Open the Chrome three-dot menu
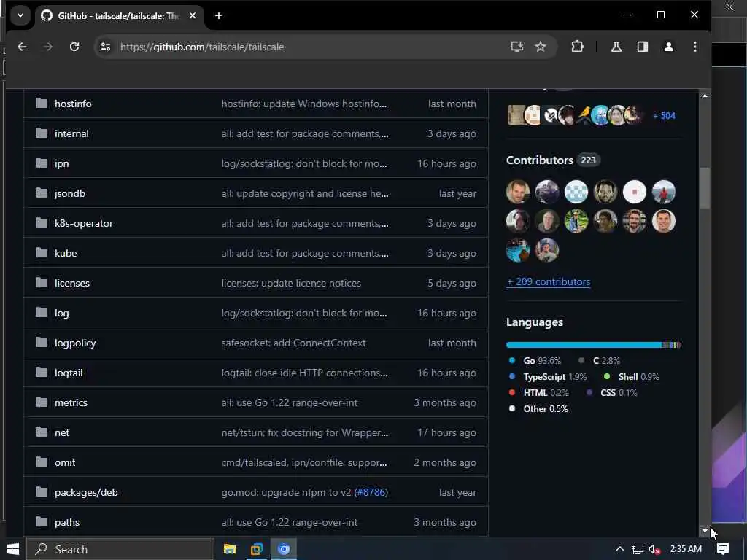Screen dimensions: 747x560 (695, 47)
